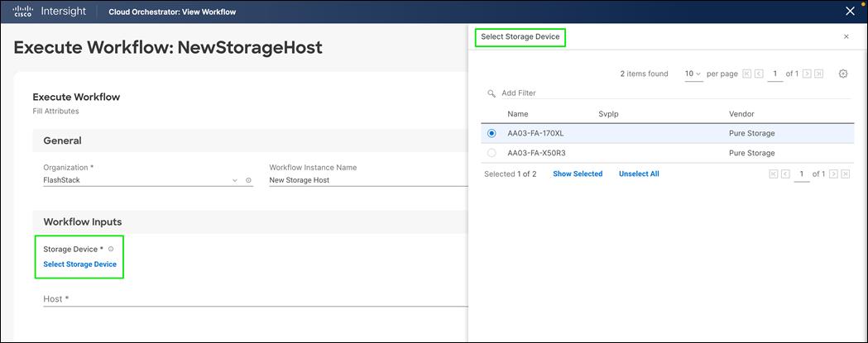Screen dimensions: 868x343
Task: Select the AA03-FA-X50R3 radio button
Action: tap(492, 153)
